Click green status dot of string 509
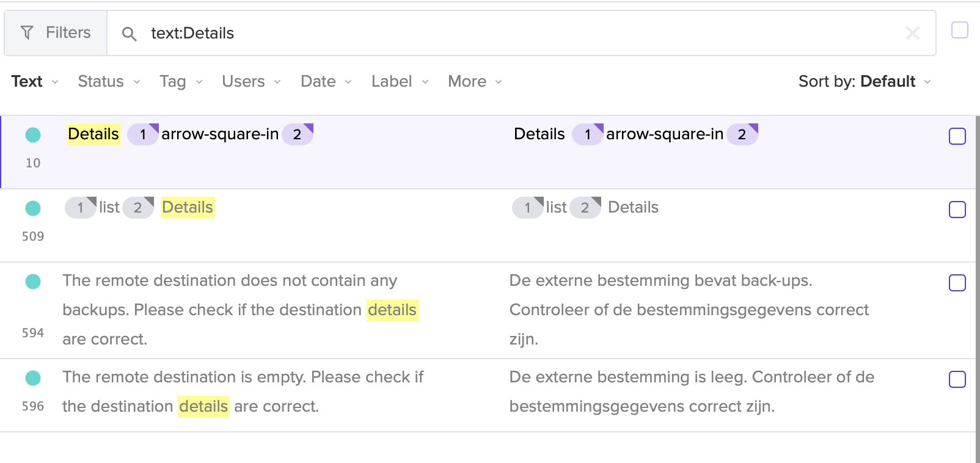Screen dimensions: 980x463 tap(33, 208)
